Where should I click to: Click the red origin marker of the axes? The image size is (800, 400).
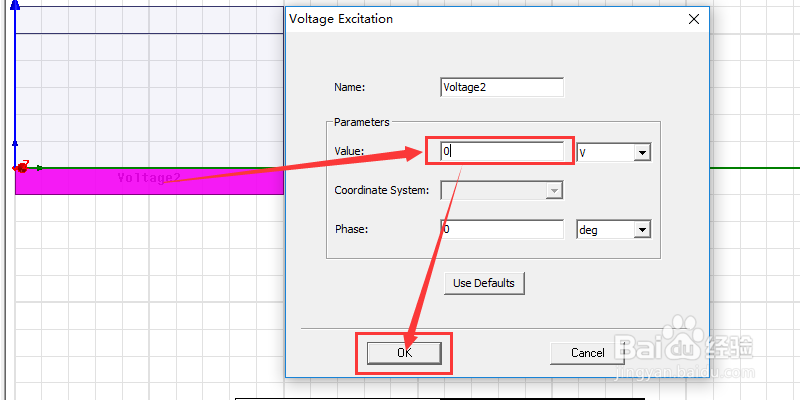[22, 167]
